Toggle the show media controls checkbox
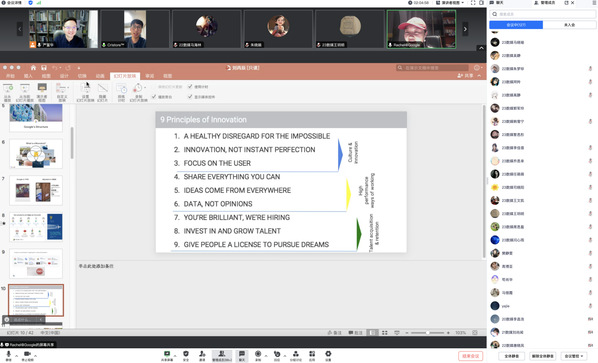 click(x=190, y=96)
